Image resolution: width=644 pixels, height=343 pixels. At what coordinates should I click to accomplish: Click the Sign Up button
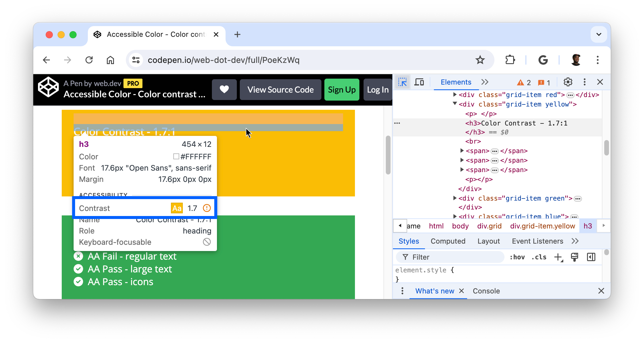click(342, 90)
